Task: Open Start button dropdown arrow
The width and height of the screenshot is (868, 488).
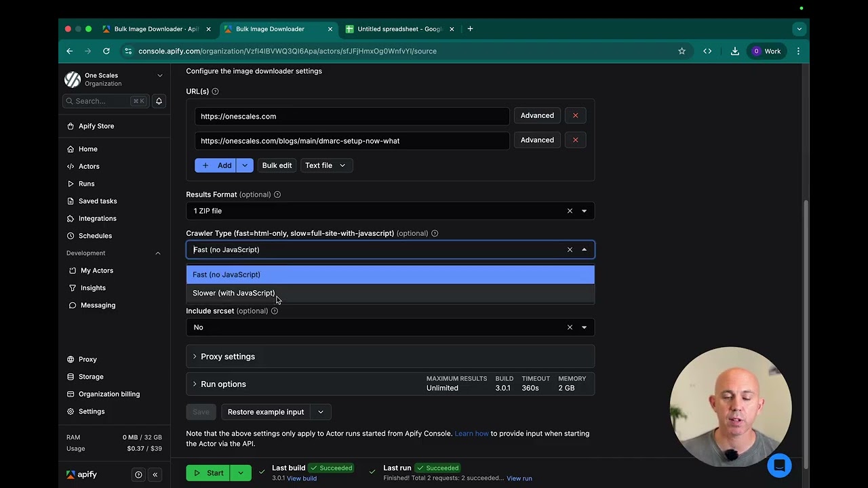Action: click(241, 473)
